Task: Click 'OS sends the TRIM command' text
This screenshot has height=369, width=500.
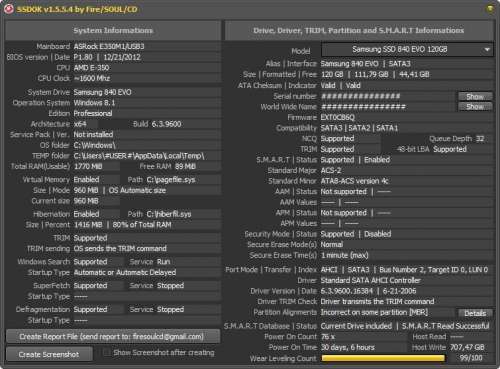Action: point(120,249)
